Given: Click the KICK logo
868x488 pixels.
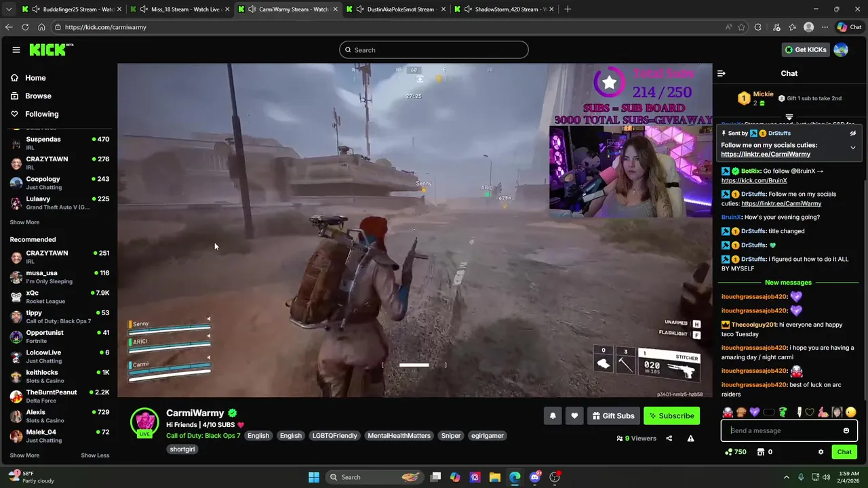Looking at the screenshot, I should [51, 49].
